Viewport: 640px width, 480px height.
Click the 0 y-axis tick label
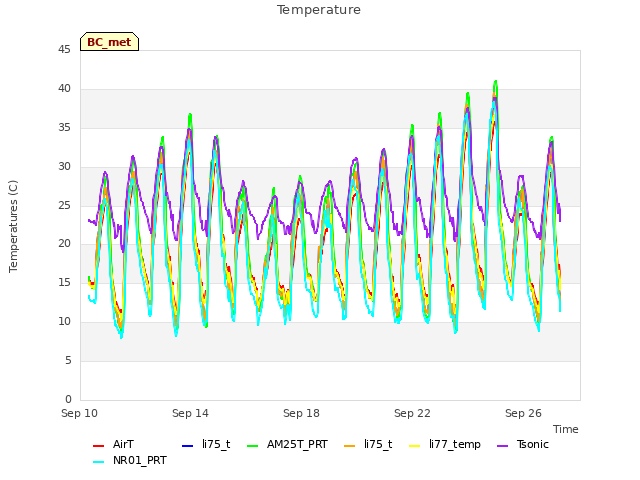[x=68, y=399]
